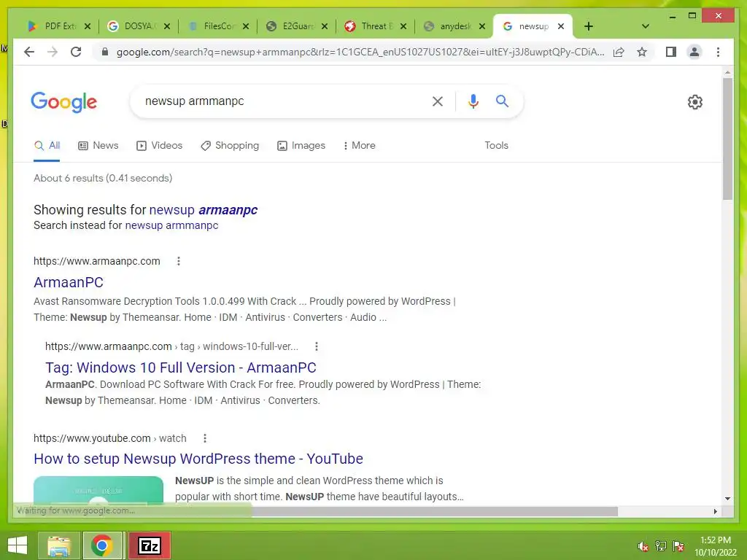Viewport: 747px width, 560px height.
Task: Click the network tray icon
Action: pos(660,546)
